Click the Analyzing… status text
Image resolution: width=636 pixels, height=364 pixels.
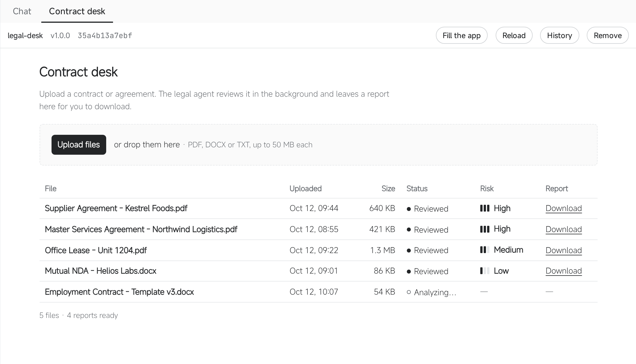pyautogui.click(x=435, y=292)
